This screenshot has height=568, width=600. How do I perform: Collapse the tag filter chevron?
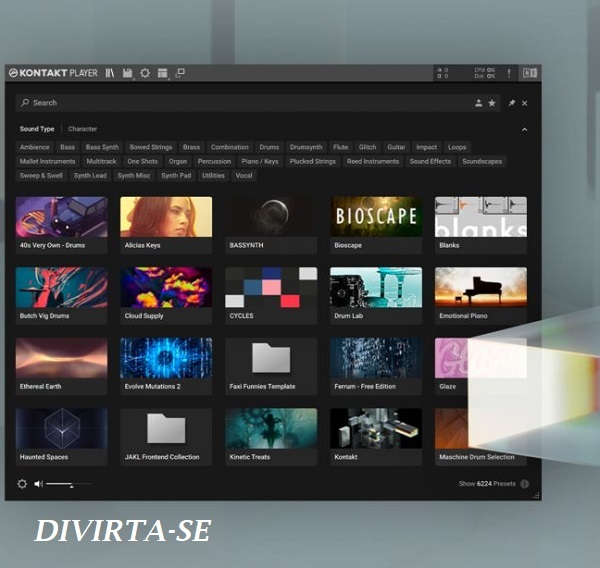click(x=524, y=129)
